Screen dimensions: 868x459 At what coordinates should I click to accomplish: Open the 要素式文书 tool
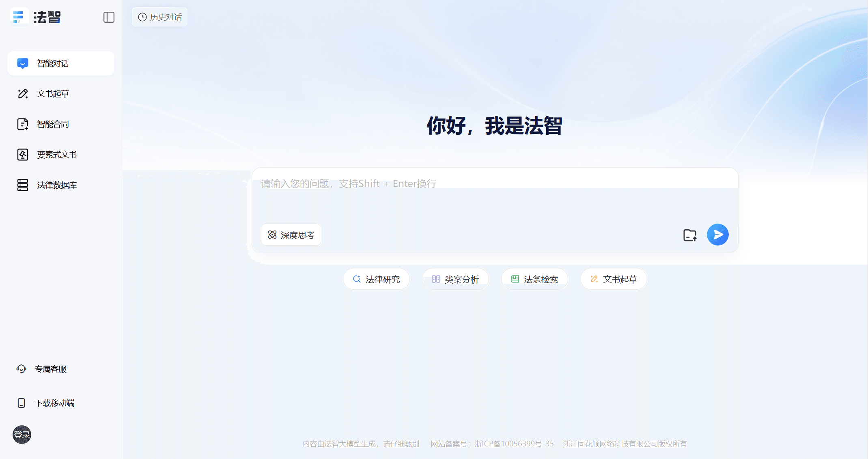click(56, 154)
